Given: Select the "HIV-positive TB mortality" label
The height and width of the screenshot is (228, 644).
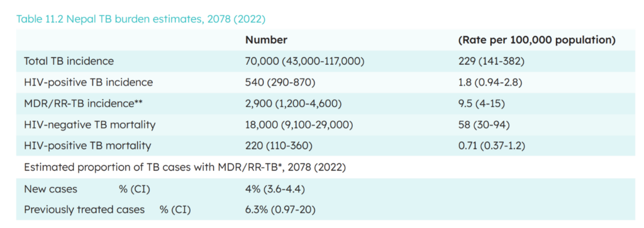Looking at the screenshot, I should [x=87, y=145].
